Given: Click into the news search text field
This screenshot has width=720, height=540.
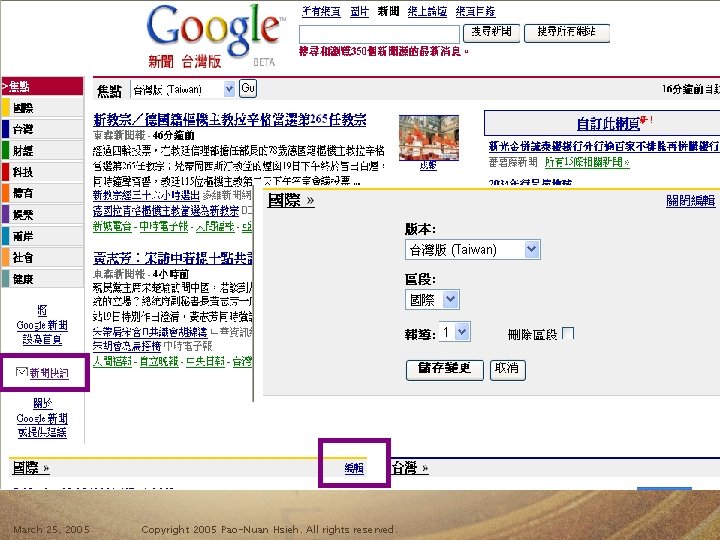Looking at the screenshot, I should pos(379,34).
